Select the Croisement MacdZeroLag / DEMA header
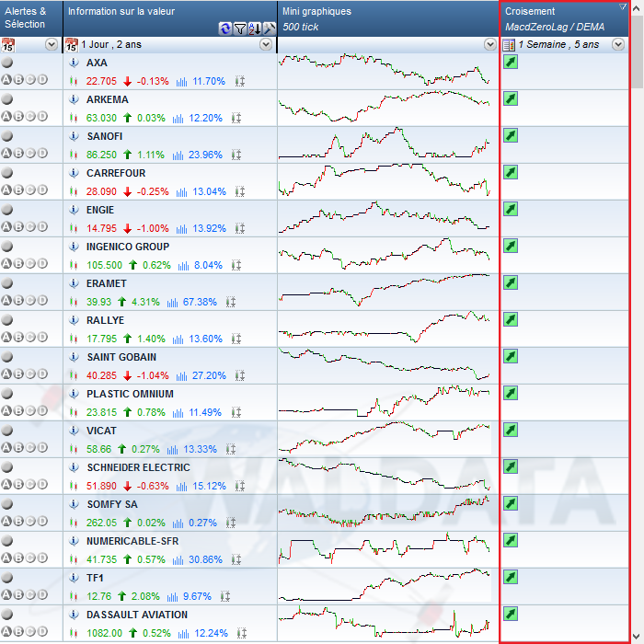644x644 pixels. click(x=564, y=18)
